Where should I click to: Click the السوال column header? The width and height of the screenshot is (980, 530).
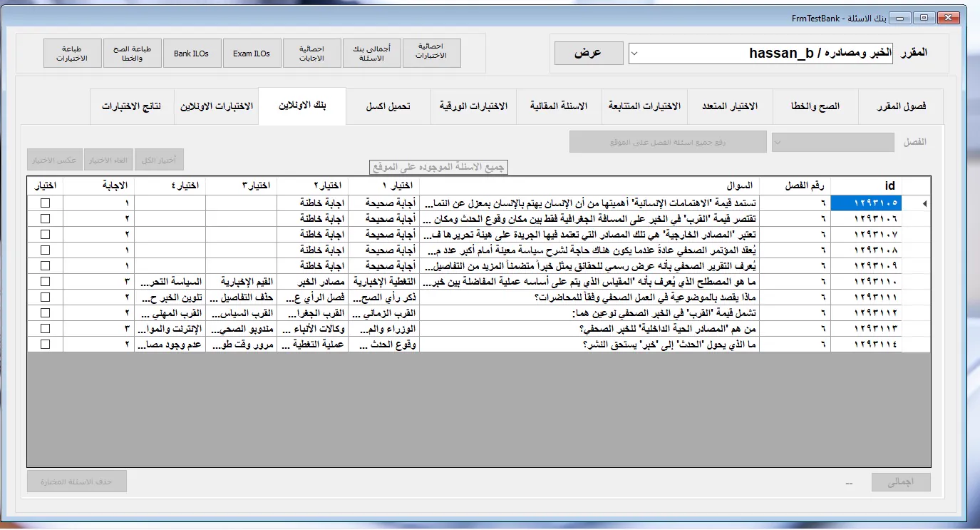589,185
